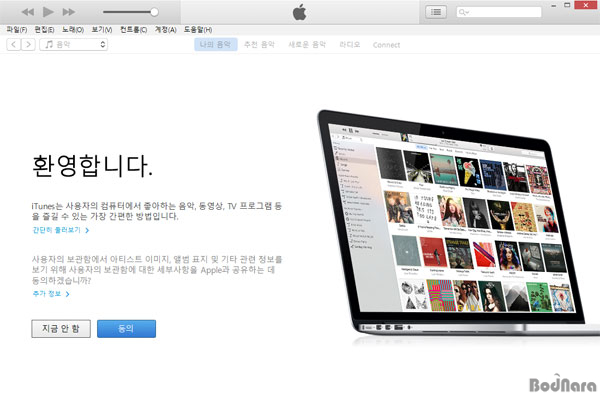
Task: Click the Apple logo in header
Action: click(x=300, y=12)
